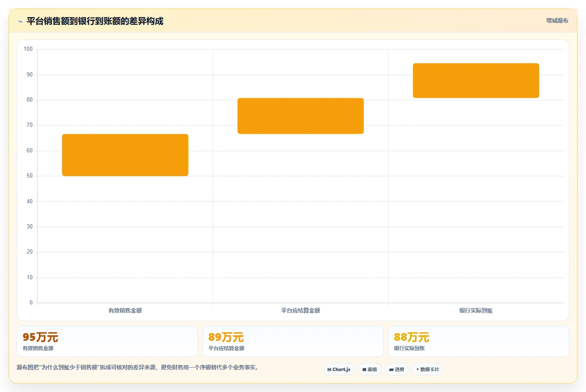The image size is (586, 392).
Task: Open the 88万元 银行实际到账 card
Action: [478, 341]
